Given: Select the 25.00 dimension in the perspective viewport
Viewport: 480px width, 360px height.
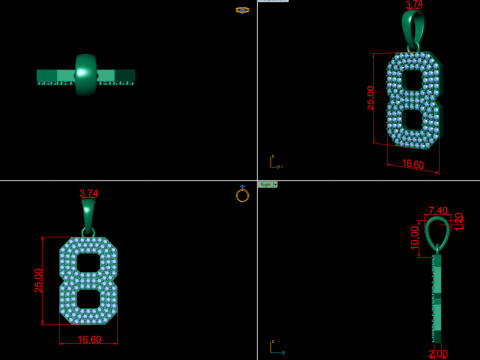Looking at the screenshot, I should pyautogui.click(x=370, y=98).
